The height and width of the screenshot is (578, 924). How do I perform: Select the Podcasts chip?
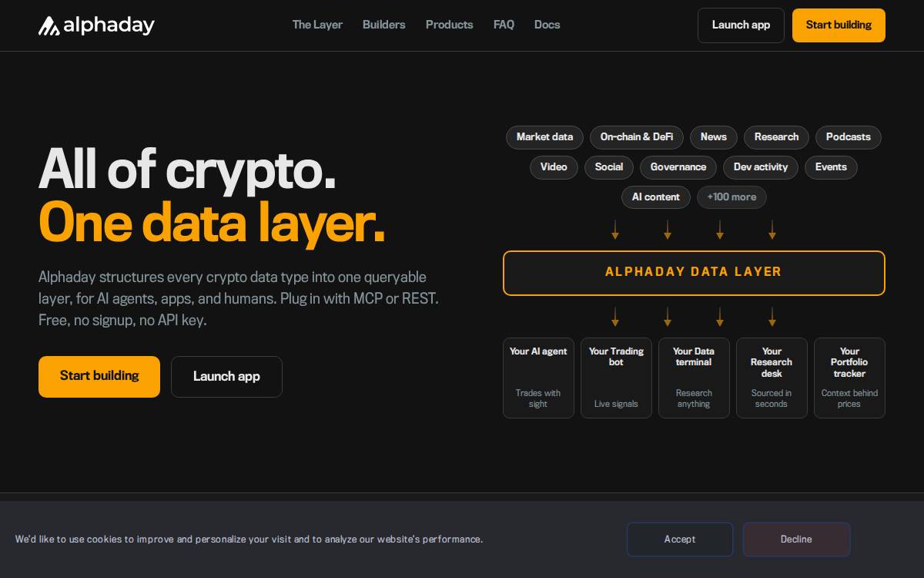click(x=849, y=137)
